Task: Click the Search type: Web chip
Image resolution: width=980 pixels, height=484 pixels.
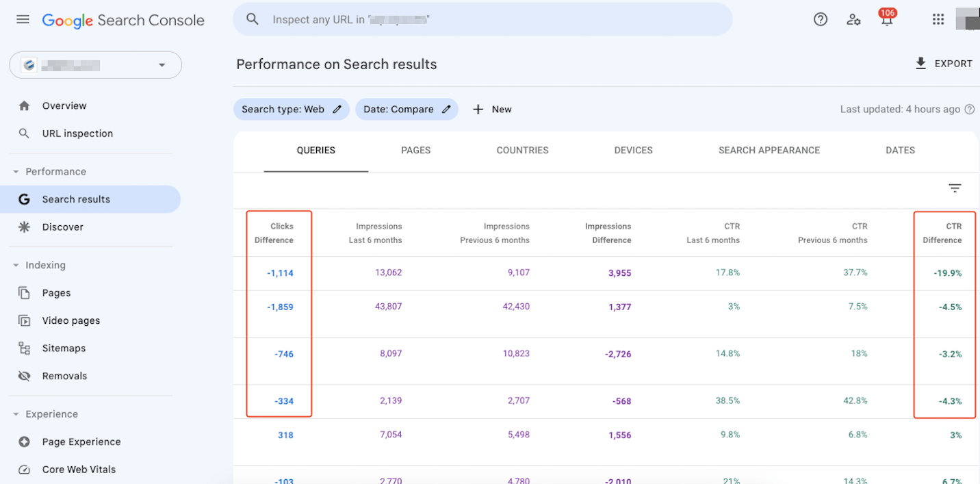Action: (292, 110)
